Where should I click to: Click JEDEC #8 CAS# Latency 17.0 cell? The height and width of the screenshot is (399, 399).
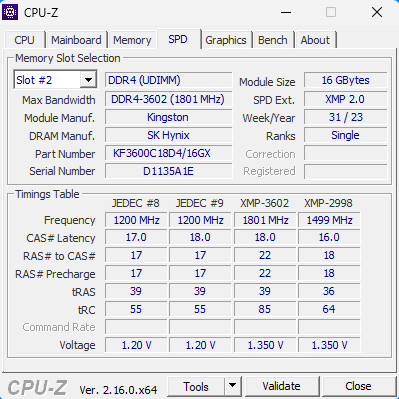[x=136, y=238]
